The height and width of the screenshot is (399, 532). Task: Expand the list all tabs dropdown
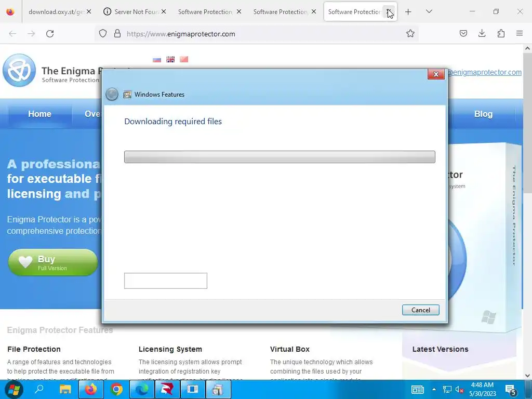(429, 11)
